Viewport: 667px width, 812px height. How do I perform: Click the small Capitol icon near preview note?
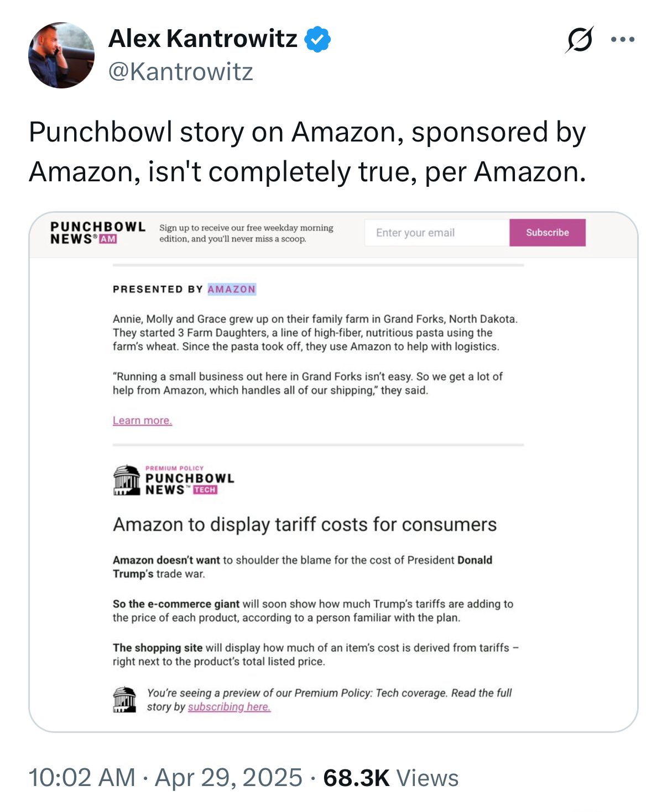[x=125, y=700]
